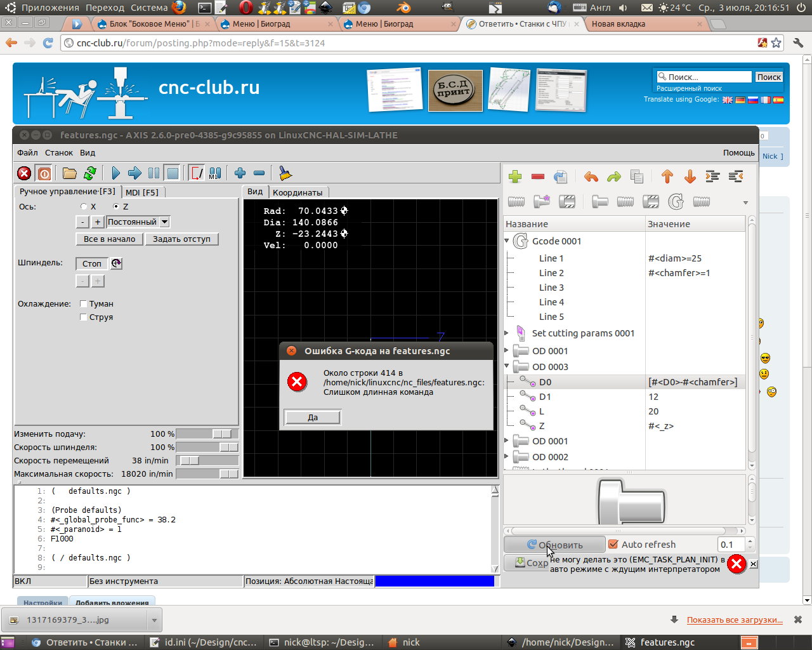The image size is (812, 650).
Task: Click Да in the G-code error dialog
Action: point(313,417)
